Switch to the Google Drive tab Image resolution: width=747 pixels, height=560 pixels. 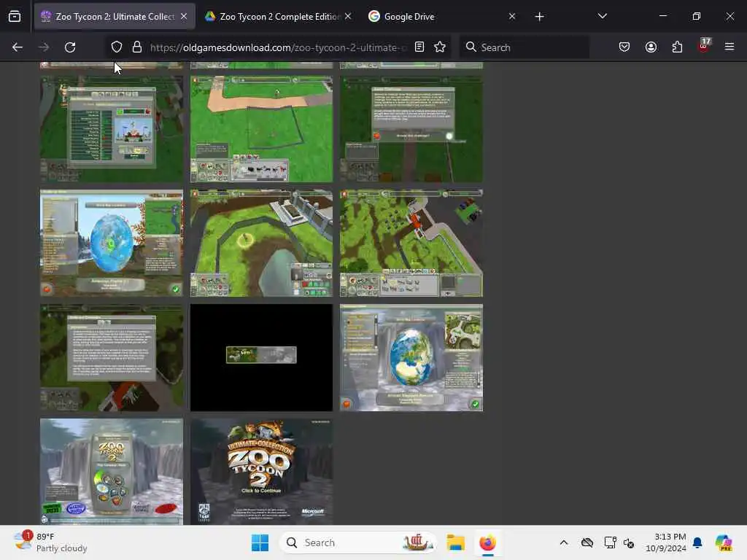[443, 17]
